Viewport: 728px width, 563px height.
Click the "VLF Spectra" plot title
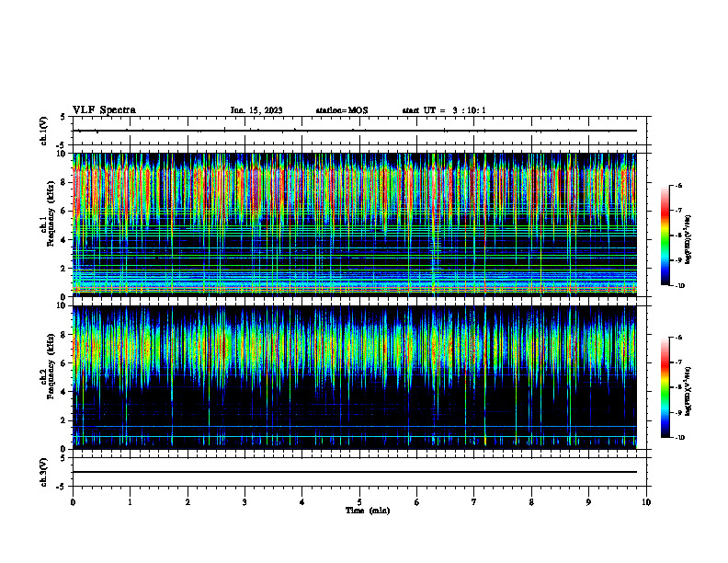[x=104, y=110]
